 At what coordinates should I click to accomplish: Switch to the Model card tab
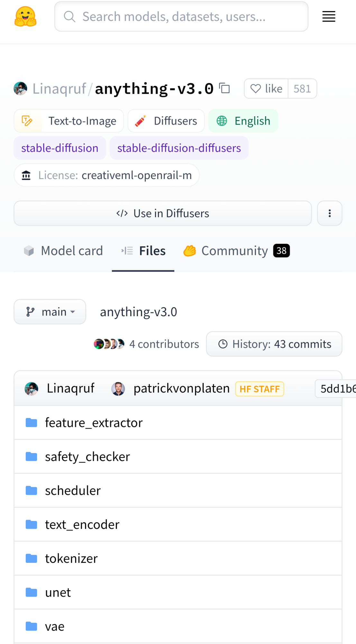pyautogui.click(x=63, y=251)
